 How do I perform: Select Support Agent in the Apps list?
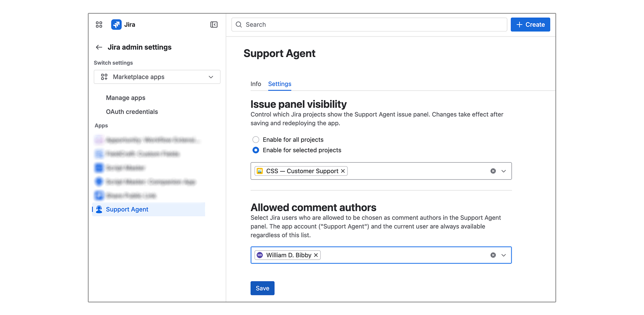pos(149,209)
